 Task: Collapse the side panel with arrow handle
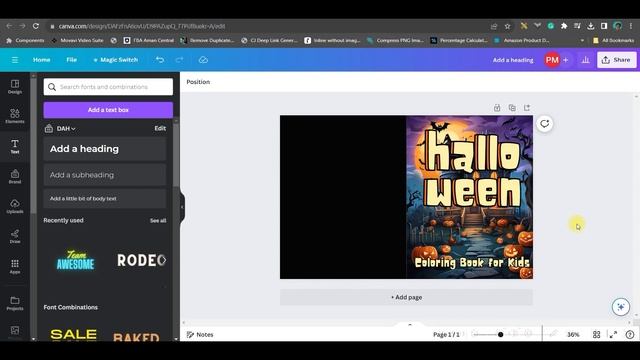pyautogui.click(x=182, y=207)
